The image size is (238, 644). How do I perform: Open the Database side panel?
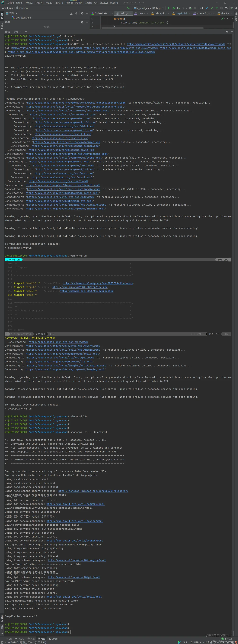tap(236, 17)
